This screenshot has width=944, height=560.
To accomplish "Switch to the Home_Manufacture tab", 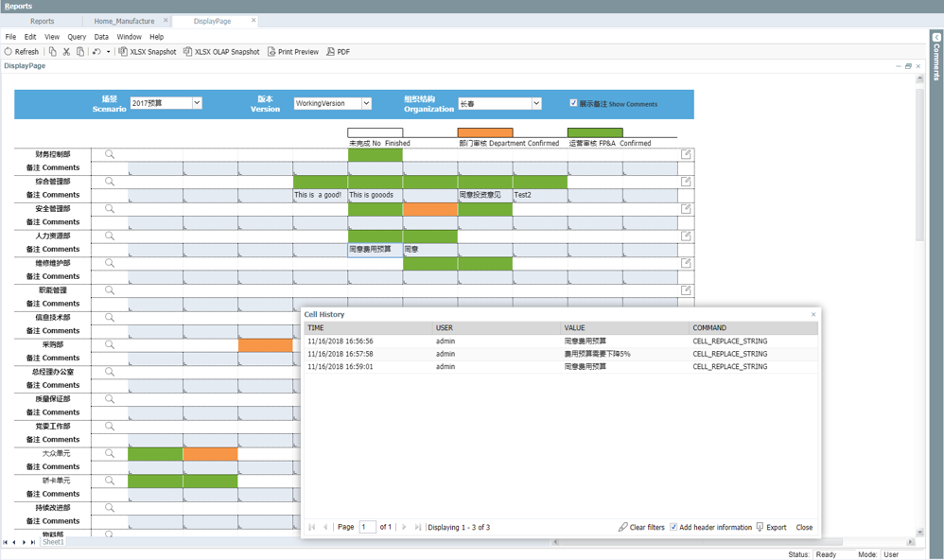I will click(x=124, y=21).
